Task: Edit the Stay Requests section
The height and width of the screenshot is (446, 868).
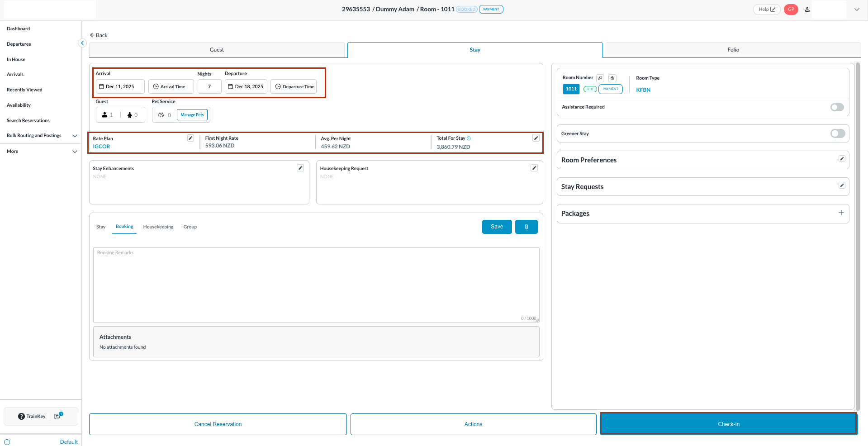Action: pos(841,185)
